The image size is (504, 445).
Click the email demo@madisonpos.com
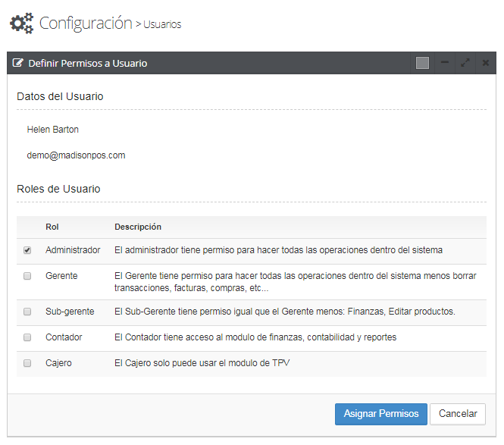(77, 155)
